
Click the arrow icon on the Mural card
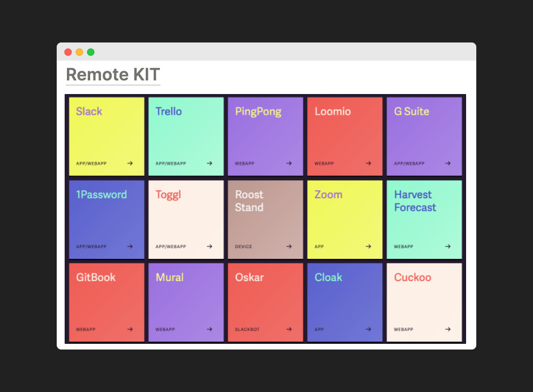(x=209, y=329)
